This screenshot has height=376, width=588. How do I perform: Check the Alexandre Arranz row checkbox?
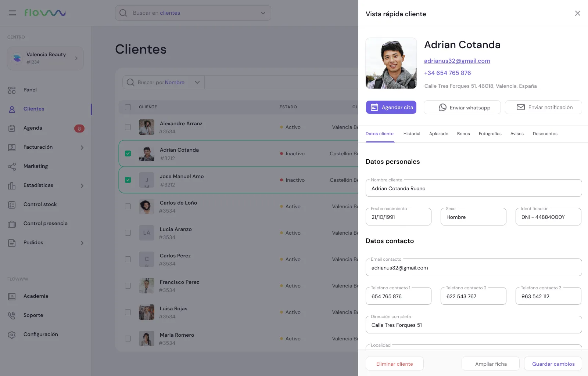pos(128,127)
